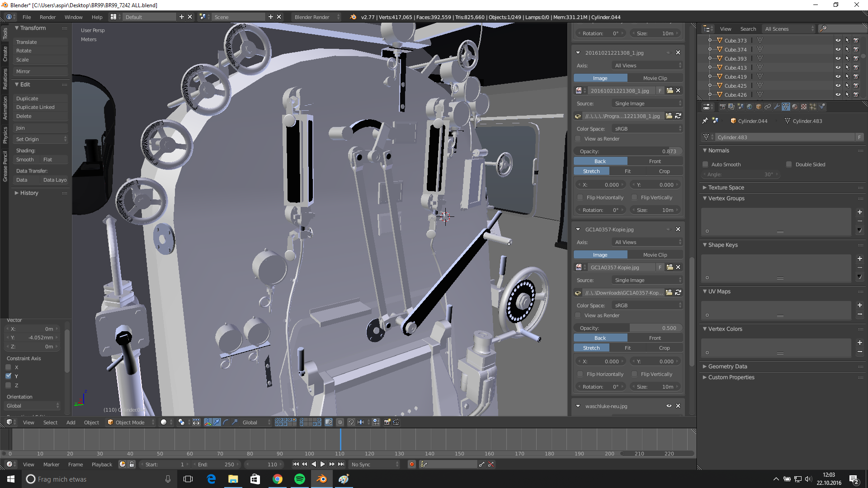Open the Material properties tab
The height and width of the screenshot is (488, 868).
[x=795, y=107]
